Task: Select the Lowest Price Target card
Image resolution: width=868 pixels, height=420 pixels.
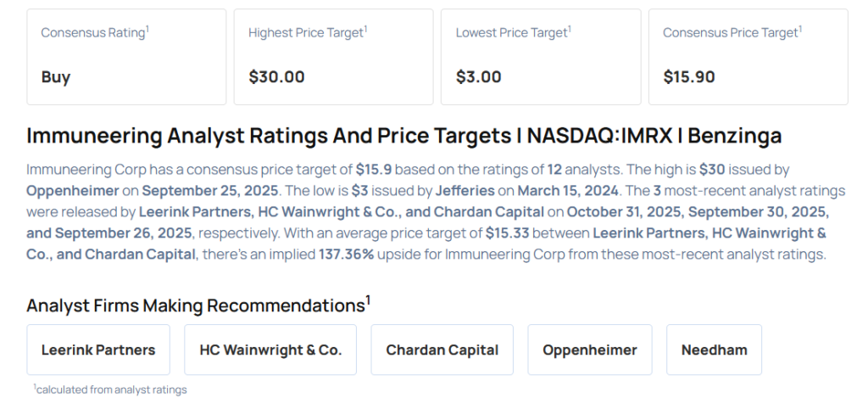Action: point(541,56)
